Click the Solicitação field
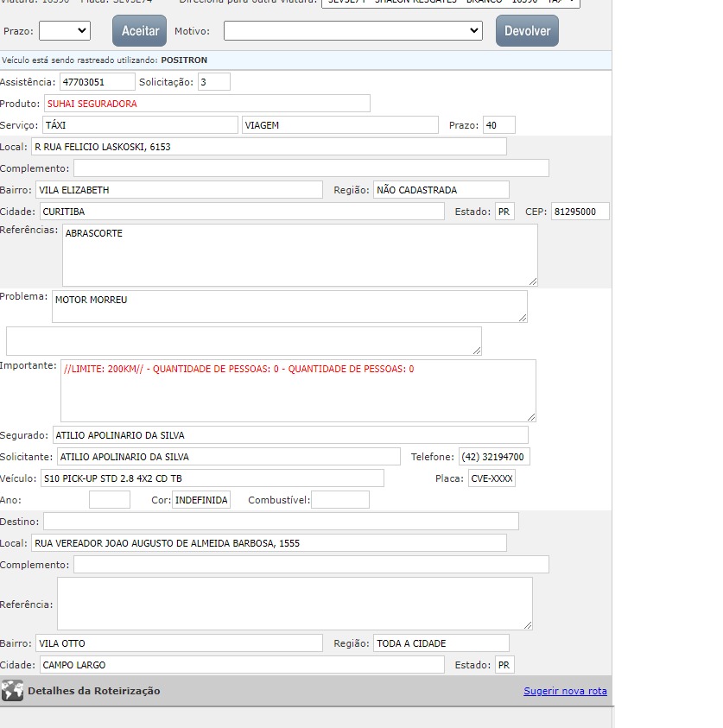The height and width of the screenshot is (728, 723). tap(213, 82)
